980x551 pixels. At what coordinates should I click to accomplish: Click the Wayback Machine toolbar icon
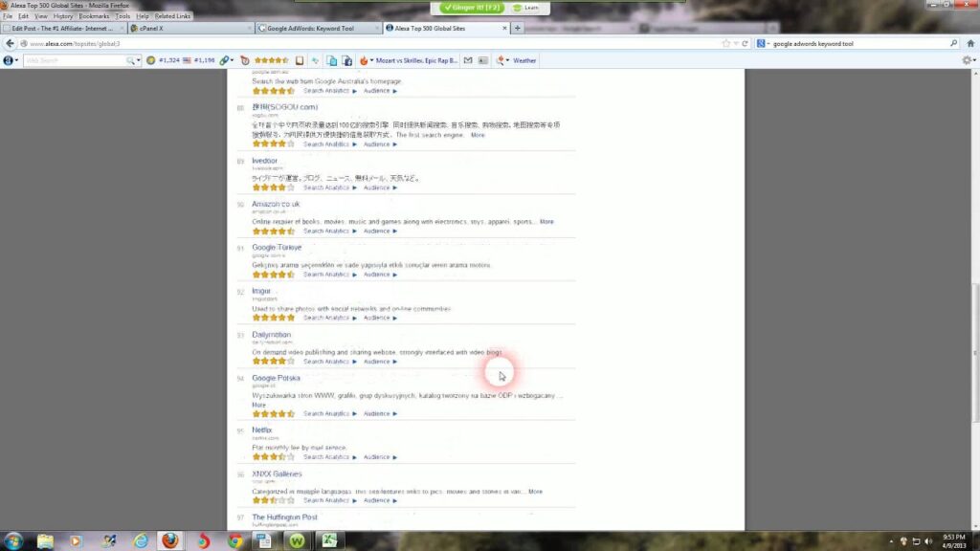[x=245, y=60]
